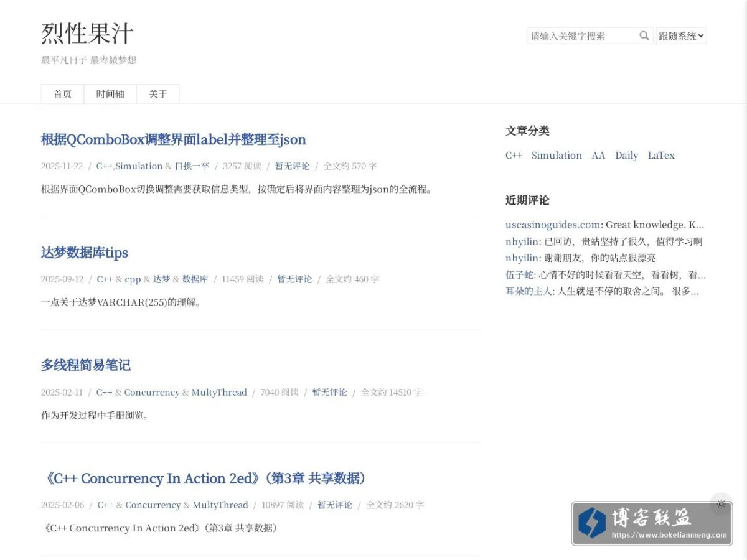Image resolution: width=747 pixels, height=560 pixels.
Task: Click the summary text 作为开发过程中手册浏览。
Action: coord(95,415)
